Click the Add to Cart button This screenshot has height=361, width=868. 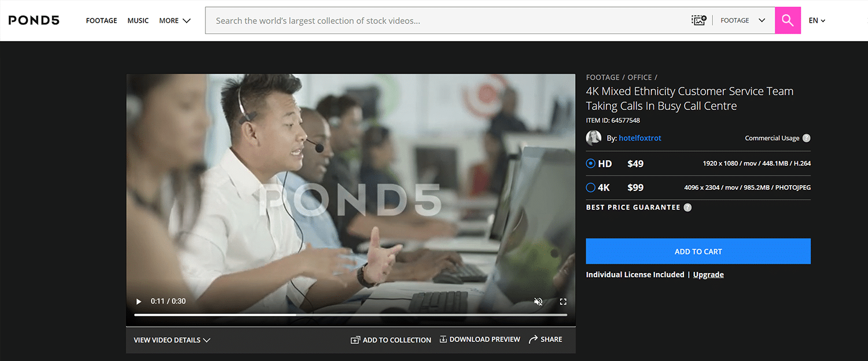pyautogui.click(x=698, y=252)
